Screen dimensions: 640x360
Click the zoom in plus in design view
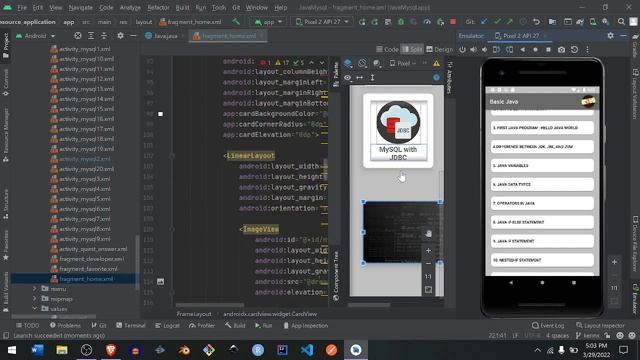tap(428, 250)
